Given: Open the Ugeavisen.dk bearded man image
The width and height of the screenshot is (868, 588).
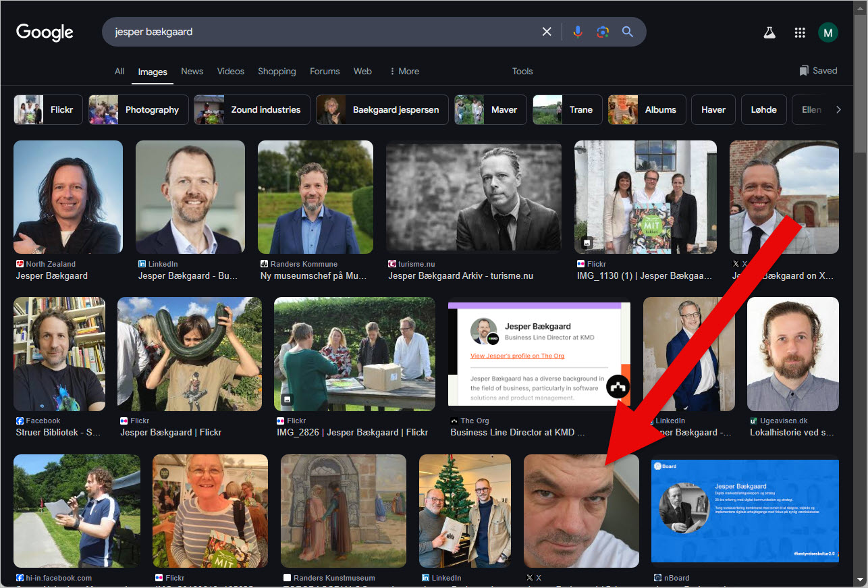Looking at the screenshot, I should tap(793, 354).
